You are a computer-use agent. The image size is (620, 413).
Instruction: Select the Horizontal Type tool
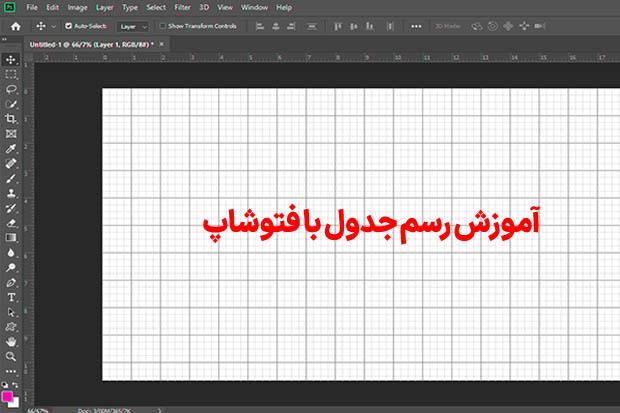click(11, 297)
